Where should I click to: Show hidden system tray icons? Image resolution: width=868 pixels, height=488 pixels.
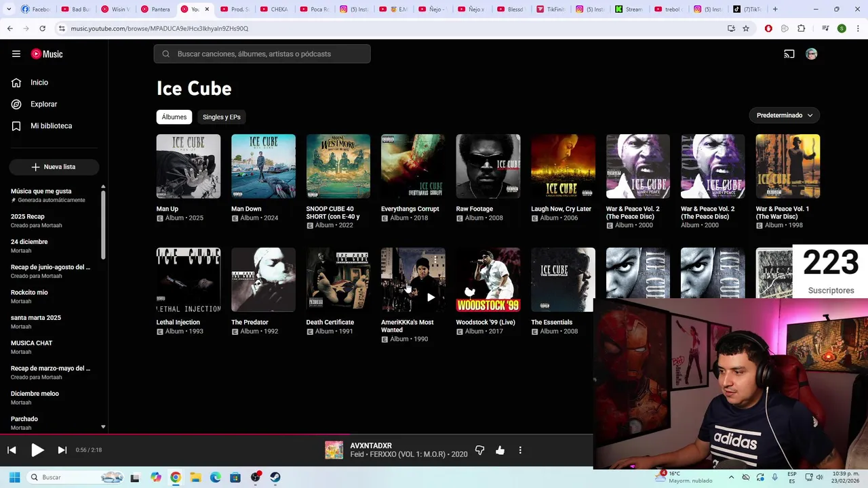pos(731,477)
